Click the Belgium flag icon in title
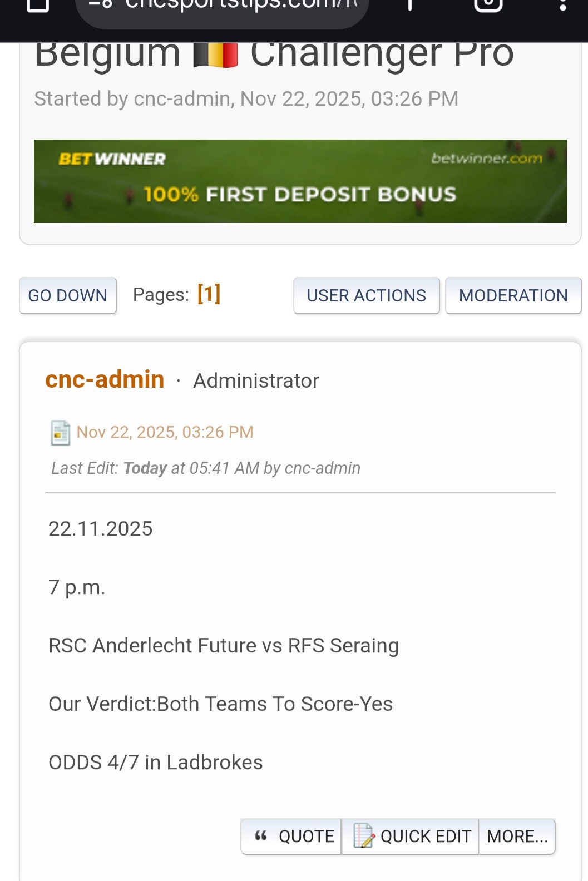Viewport: 588px width, 881px height. (x=215, y=55)
